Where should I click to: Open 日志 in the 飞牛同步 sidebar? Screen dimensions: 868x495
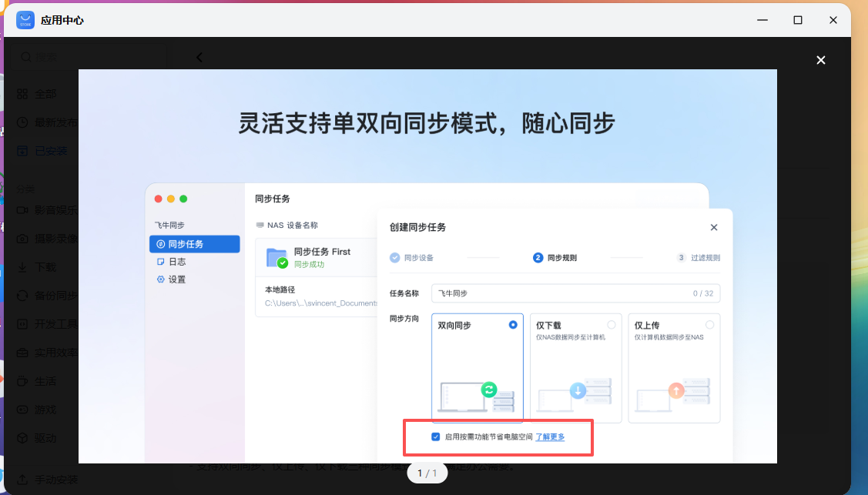pyautogui.click(x=172, y=262)
